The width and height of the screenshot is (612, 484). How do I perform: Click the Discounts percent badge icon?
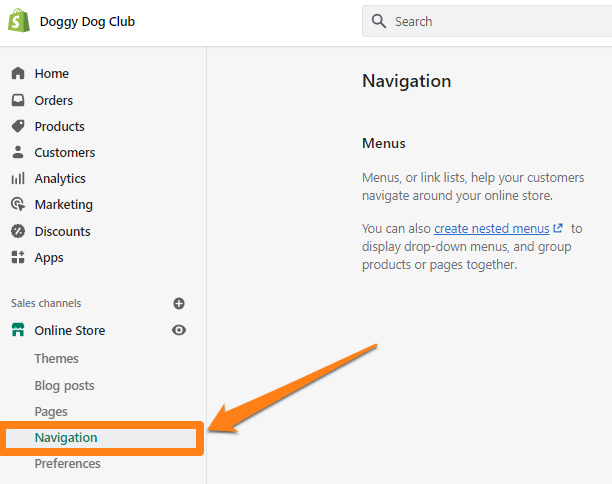click(18, 231)
